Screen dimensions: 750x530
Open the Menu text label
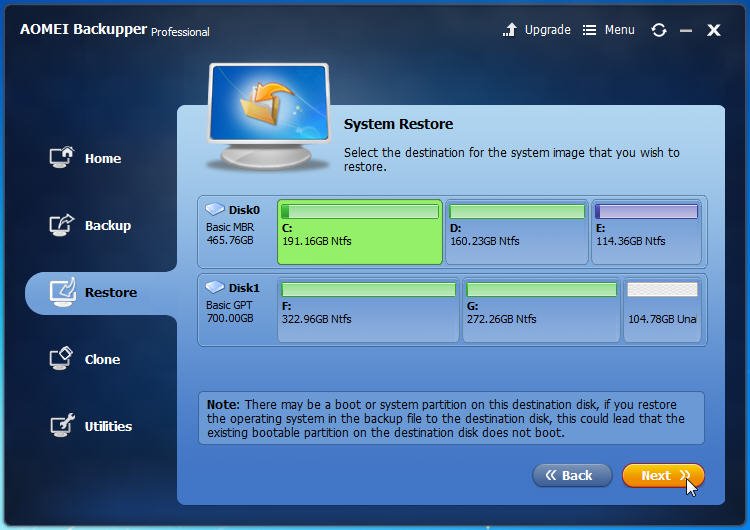(619, 30)
